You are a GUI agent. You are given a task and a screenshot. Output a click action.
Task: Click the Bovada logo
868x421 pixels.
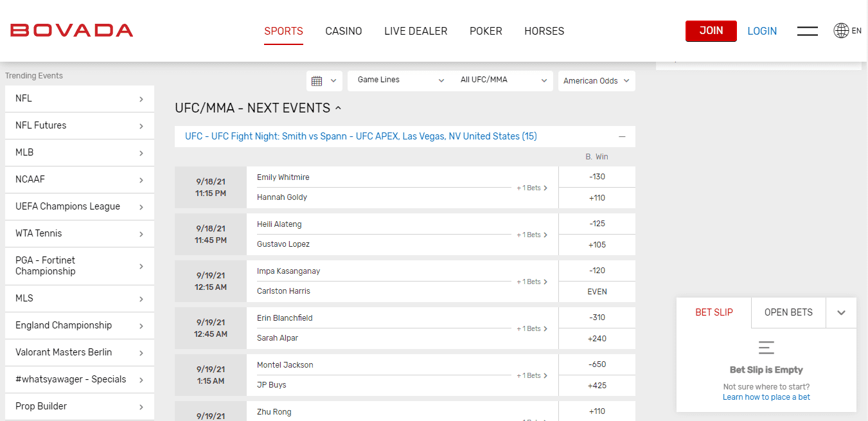(x=72, y=30)
